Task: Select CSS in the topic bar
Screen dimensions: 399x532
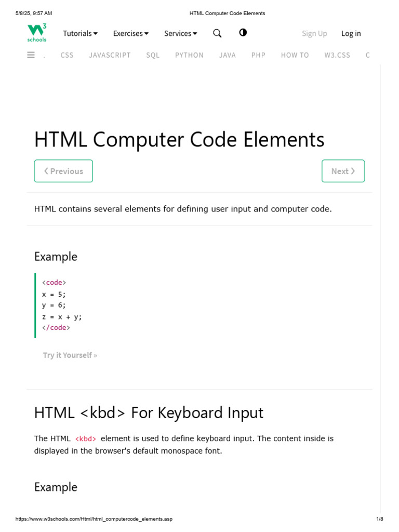Action: [67, 55]
